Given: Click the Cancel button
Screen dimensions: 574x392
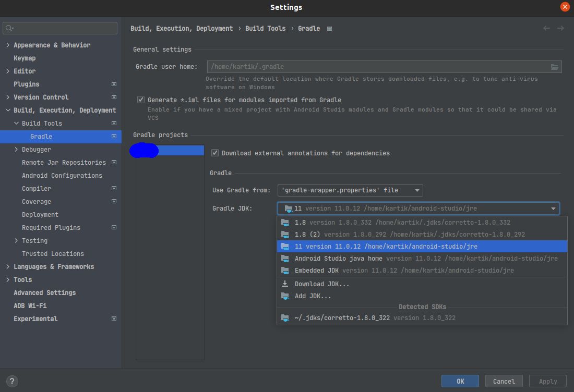Looking at the screenshot, I should click(504, 381).
